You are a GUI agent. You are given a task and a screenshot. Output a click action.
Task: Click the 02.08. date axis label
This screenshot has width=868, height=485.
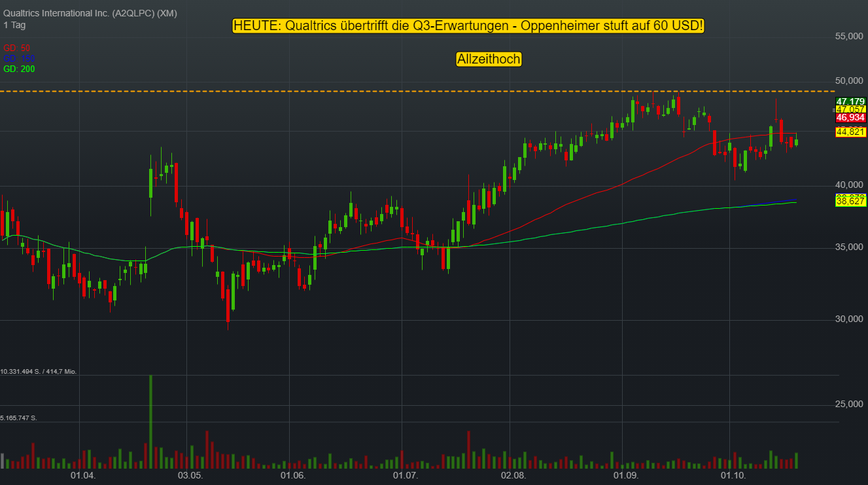click(513, 475)
